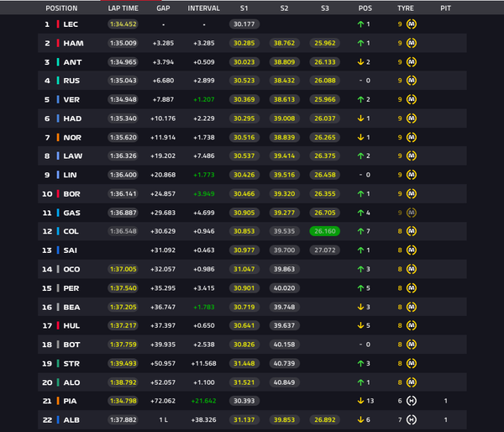Click S1 time 30.023 for ANT
This screenshot has height=432, width=504.
pyautogui.click(x=244, y=62)
